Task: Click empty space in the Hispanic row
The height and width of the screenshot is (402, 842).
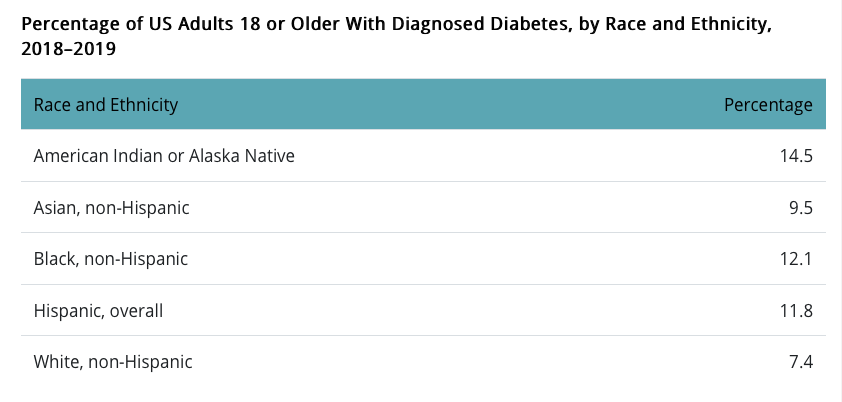Action: (x=450, y=311)
